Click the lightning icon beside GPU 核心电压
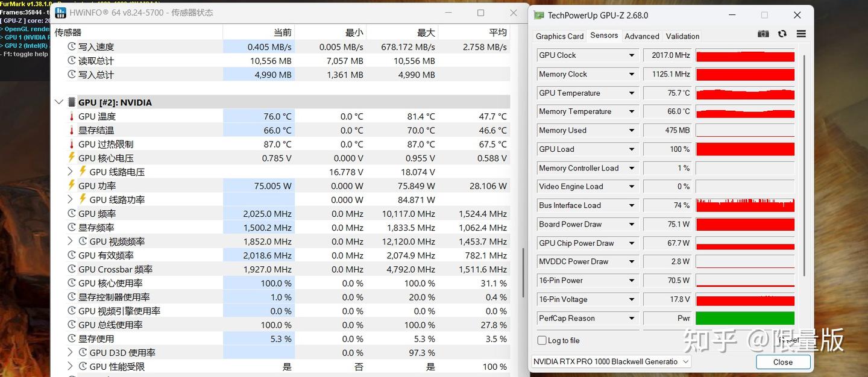Screen dimensions: 868x377 (72, 158)
